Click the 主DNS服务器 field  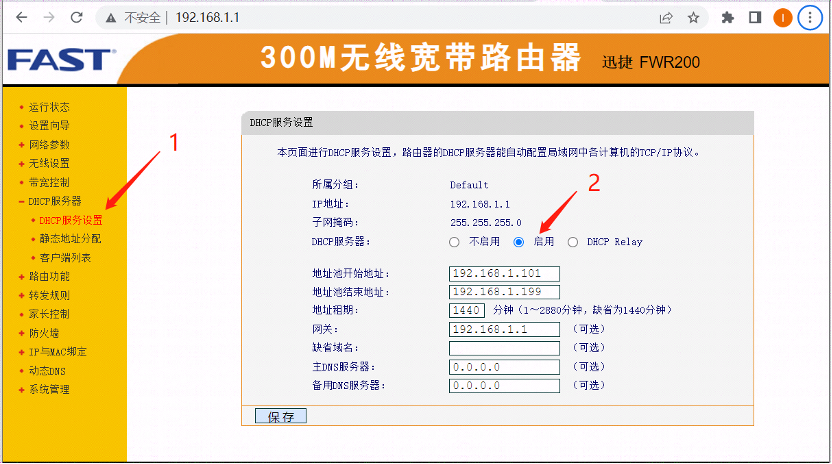(504, 367)
